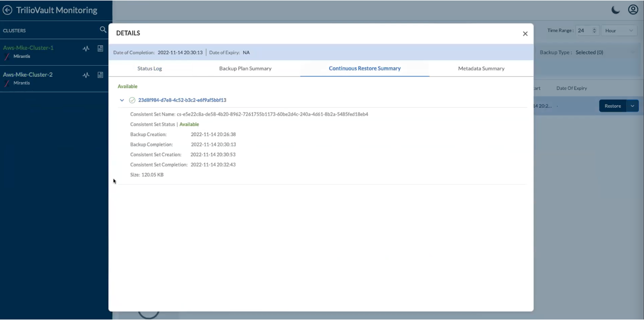Switch to the Status Log tab
The image size is (644, 320).
click(150, 68)
